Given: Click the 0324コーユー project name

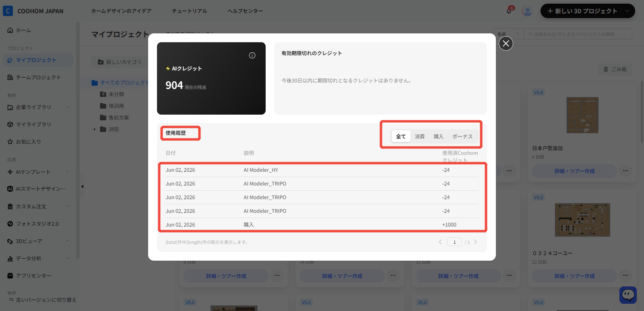Looking at the screenshot, I should point(552,253).
